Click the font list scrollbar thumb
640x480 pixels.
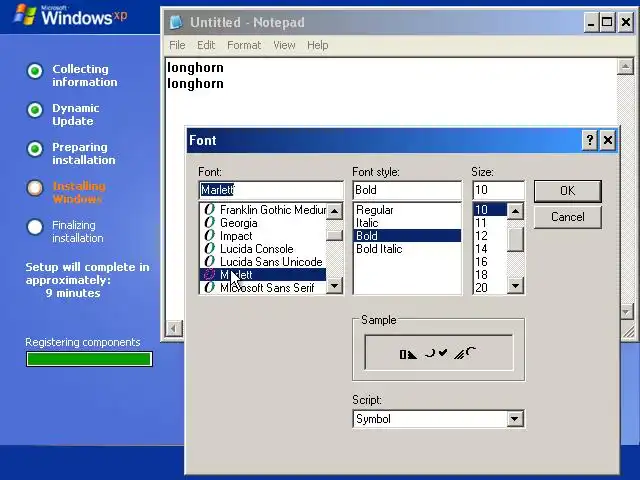[x=334, y=236]
